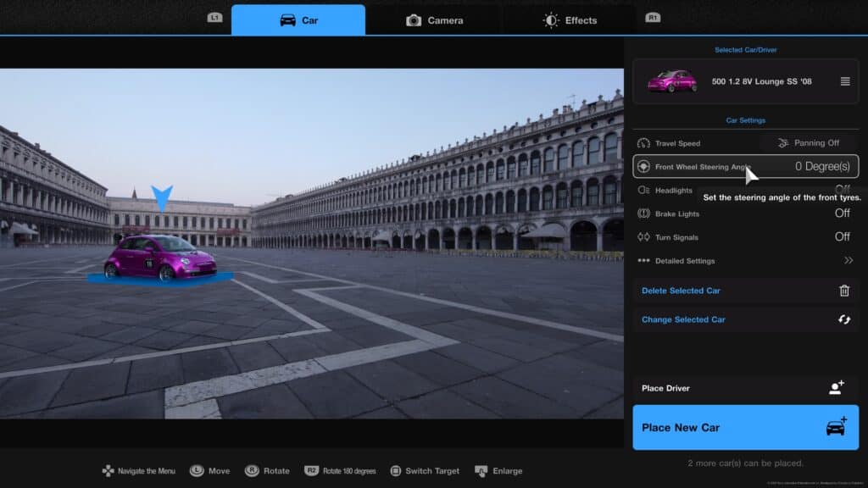Click the car icon on the Place New Car button

[x=835, y=428]
